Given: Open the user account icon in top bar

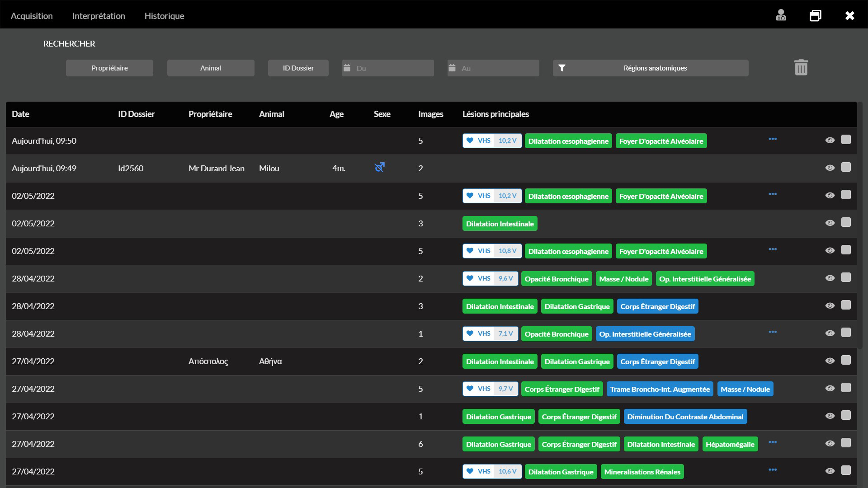Looking at the screenshot, I should click(x=781, y=15).
